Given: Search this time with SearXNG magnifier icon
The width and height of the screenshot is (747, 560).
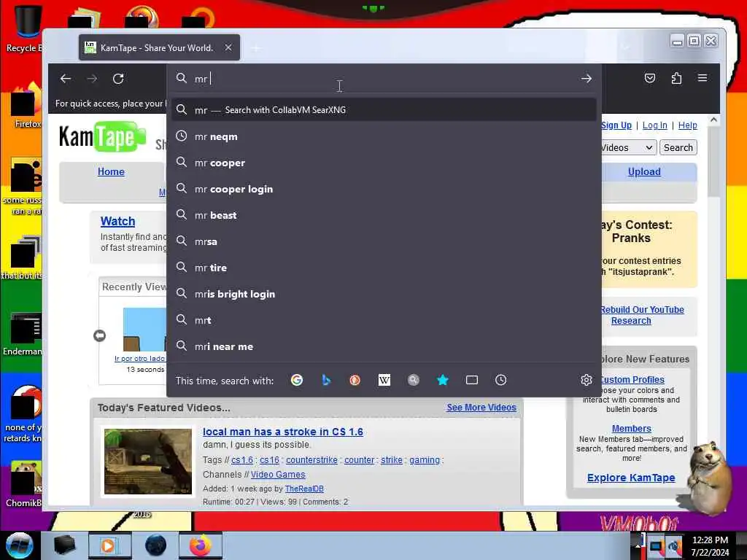Looking at the screenshot, I should (x=414, y=380).
